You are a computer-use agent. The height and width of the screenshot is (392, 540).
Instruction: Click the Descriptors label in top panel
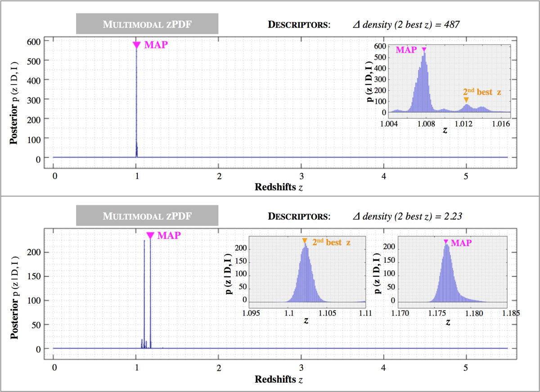(x=299, y=24)
